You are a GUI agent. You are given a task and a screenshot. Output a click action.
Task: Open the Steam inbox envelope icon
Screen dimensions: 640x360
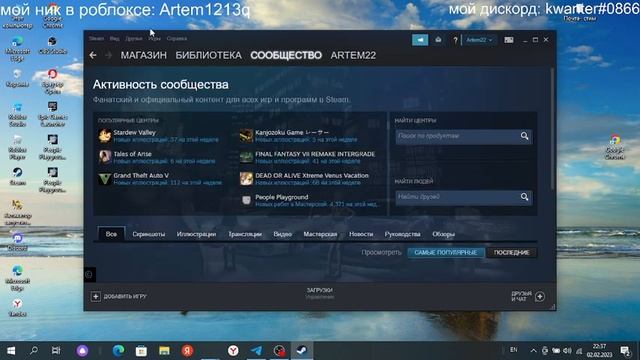tap(438, 40)
